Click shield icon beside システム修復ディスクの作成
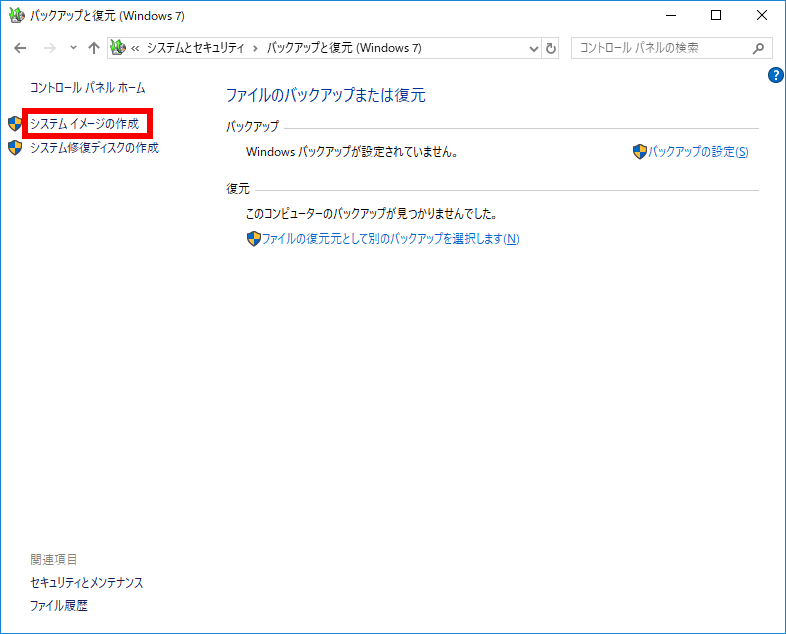 click(15, 148)
